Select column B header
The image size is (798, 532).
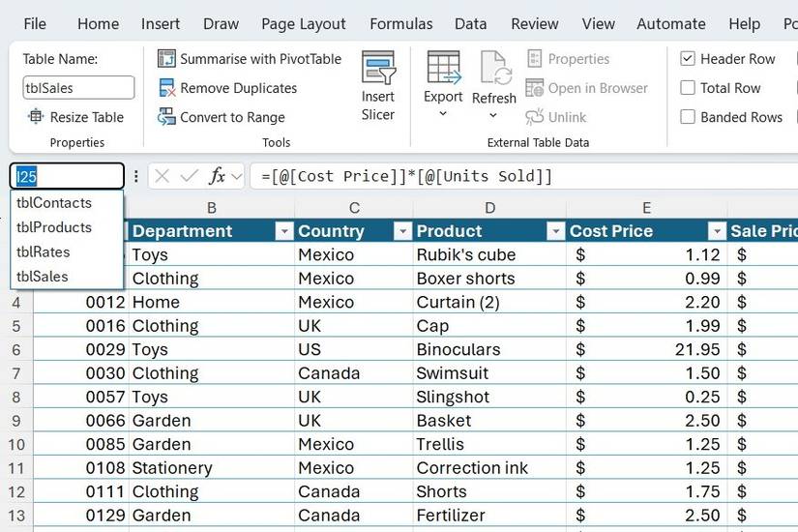tap(212, 208)
